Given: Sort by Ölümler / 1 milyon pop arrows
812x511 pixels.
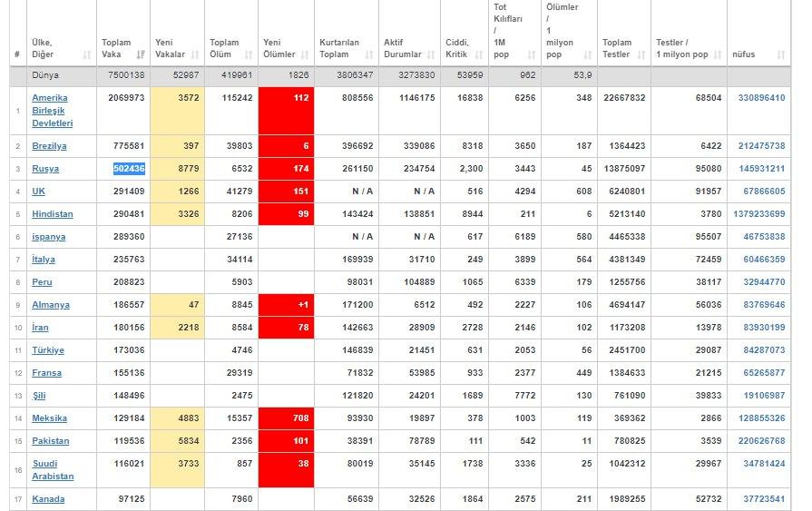Looking at the screenshot, I should (588, 54).
